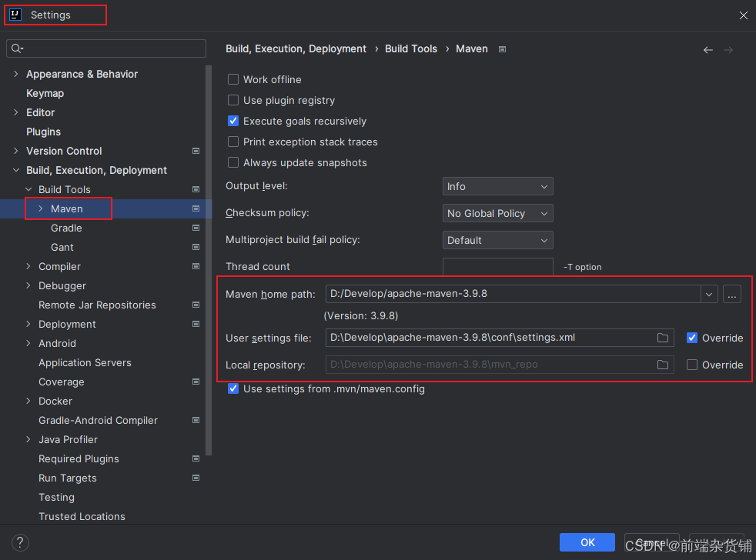Open Trusted Locations settings

82,517
